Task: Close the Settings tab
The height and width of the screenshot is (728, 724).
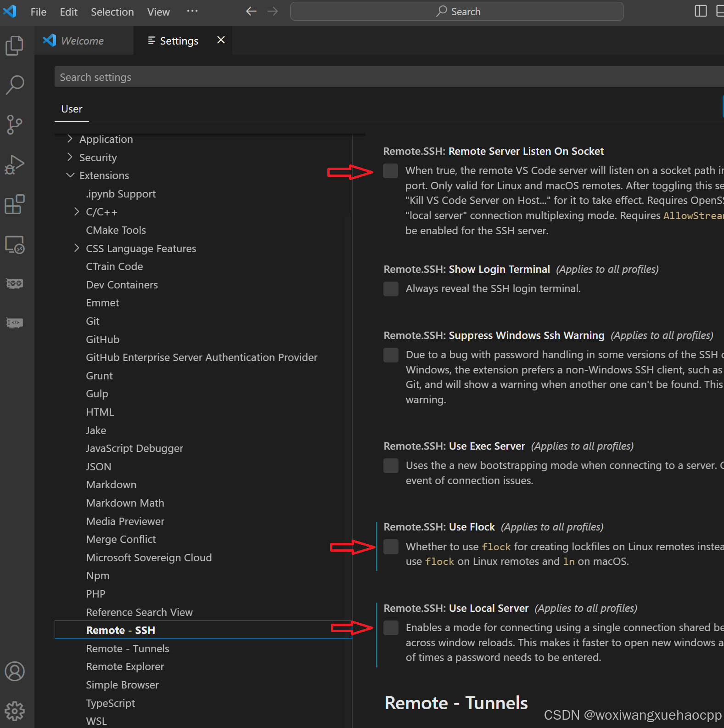Action: tap(221, 40)
